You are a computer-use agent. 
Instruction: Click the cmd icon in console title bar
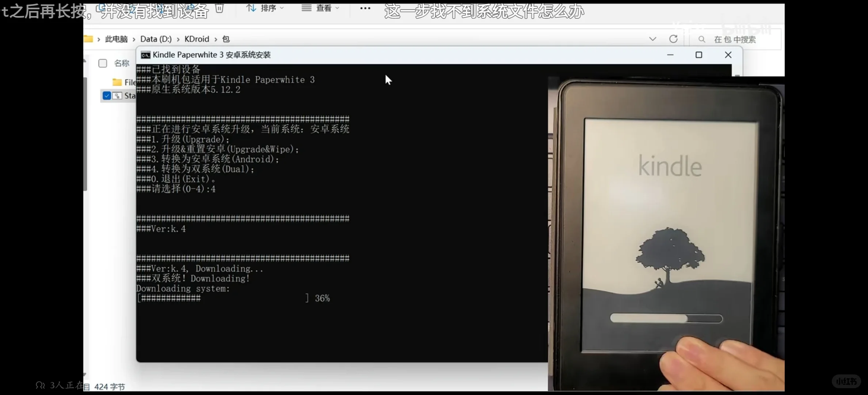pyautogui.click(x=145, y=55)
